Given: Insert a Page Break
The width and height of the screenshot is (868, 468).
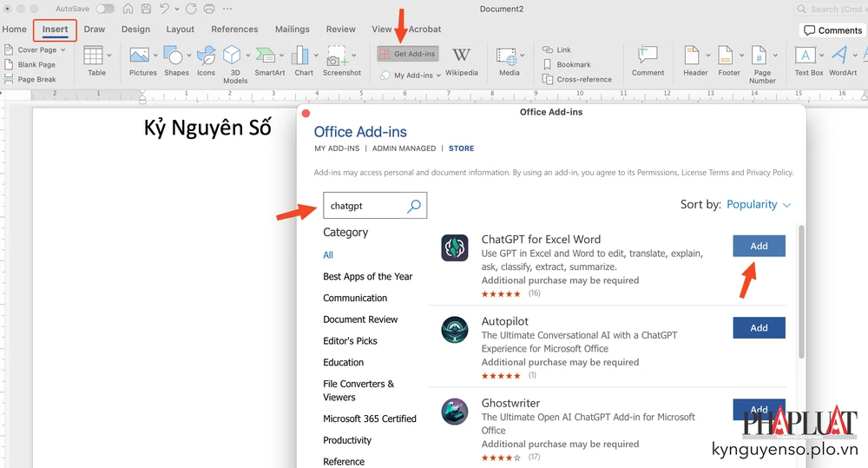Looking at the screenshot, I should [x=31, y=80].
